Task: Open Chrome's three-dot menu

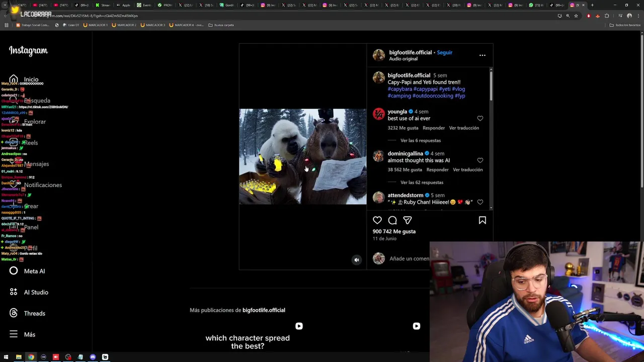Action: (x=638, y=16)
